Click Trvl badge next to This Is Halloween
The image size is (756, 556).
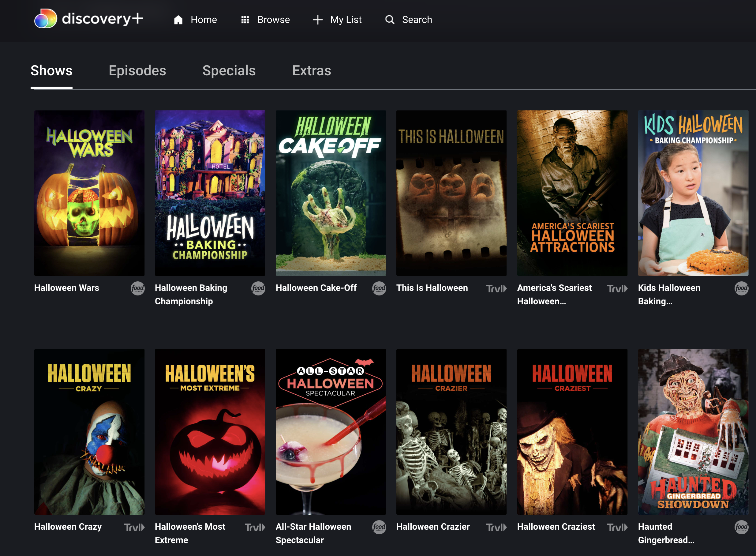point(496,288)
